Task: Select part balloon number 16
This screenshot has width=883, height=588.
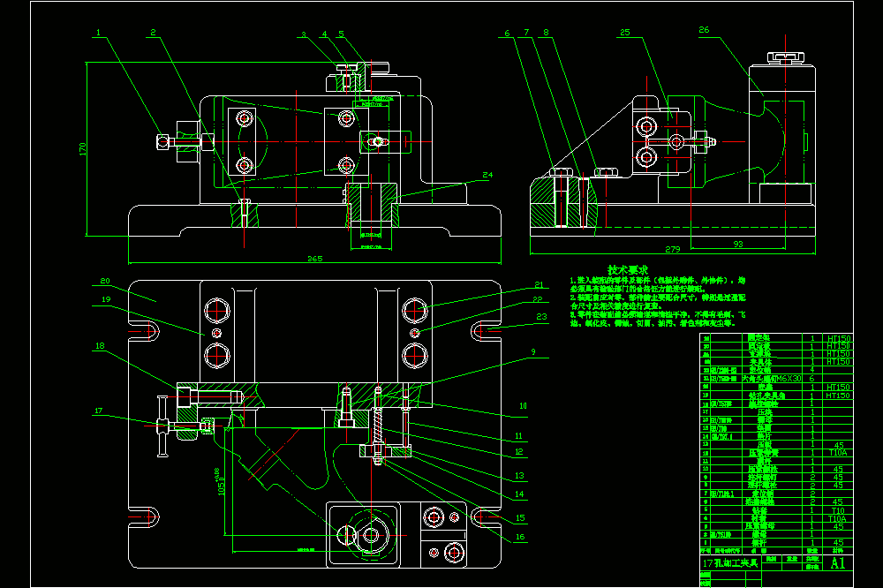Action: [x=520, y=537]
